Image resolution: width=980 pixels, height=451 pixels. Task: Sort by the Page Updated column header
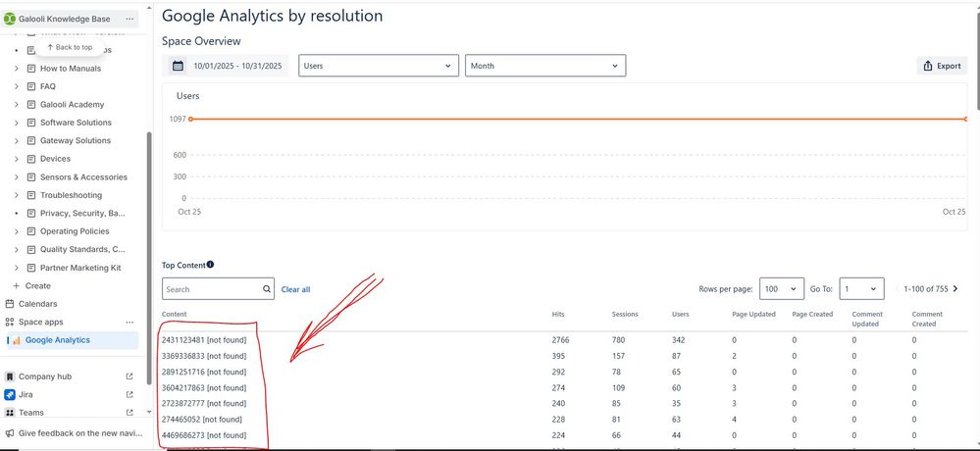click(753, 314)
